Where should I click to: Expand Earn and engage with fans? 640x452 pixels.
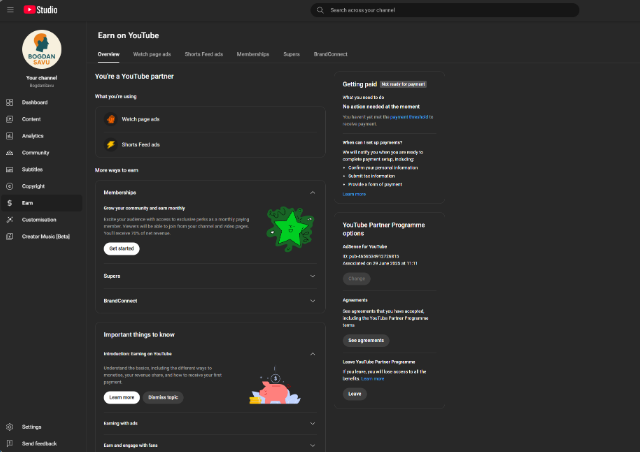pos(312,445)
